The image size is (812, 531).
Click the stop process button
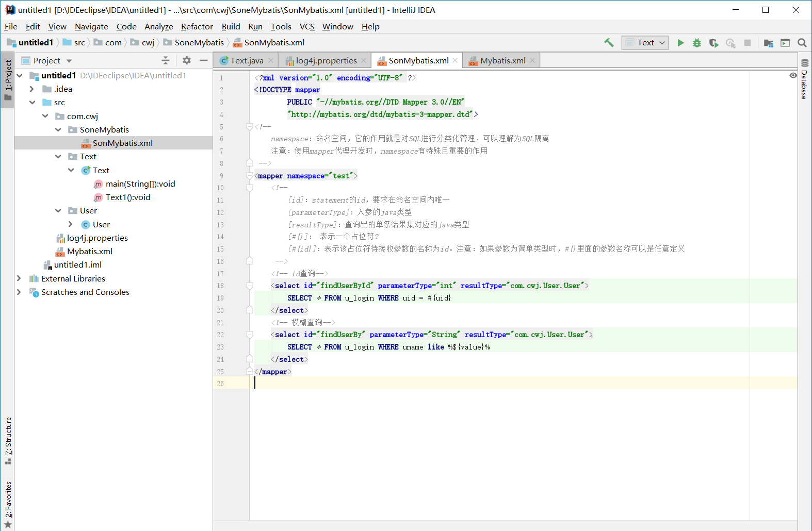click(748, 43)
